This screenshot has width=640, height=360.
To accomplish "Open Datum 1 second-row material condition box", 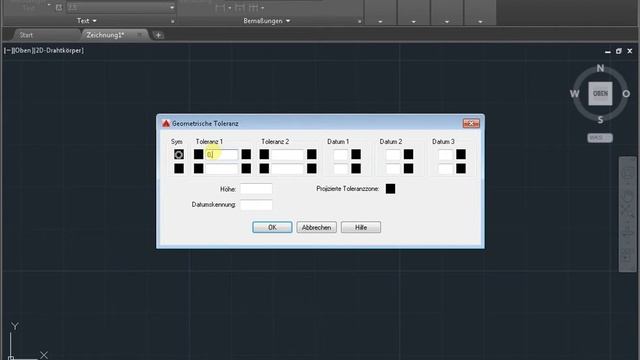I will 356,169.
